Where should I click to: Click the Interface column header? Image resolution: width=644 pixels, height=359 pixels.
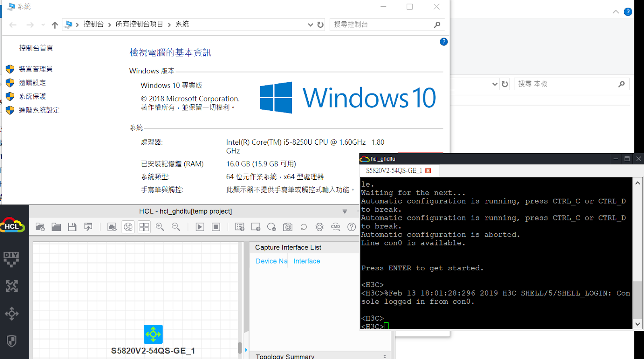[307, 261]
